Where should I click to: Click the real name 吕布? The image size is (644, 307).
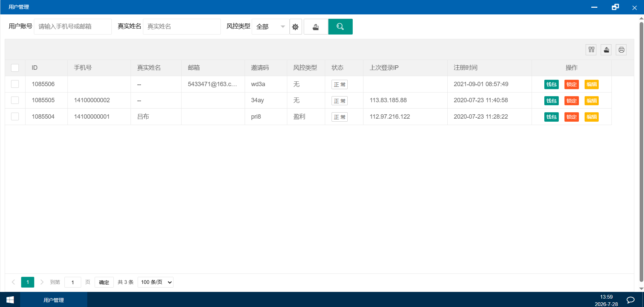(x=143, y=117)
